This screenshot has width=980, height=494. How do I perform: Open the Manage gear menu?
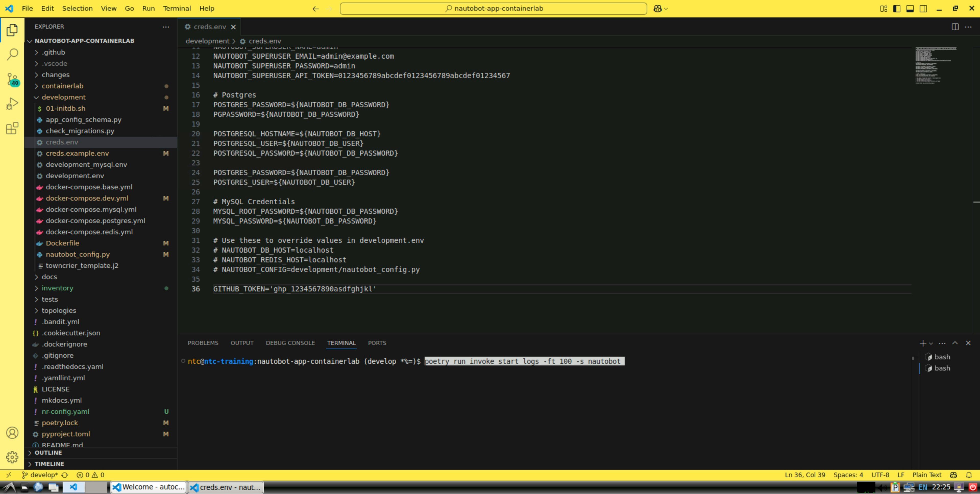tap(12, 457)
